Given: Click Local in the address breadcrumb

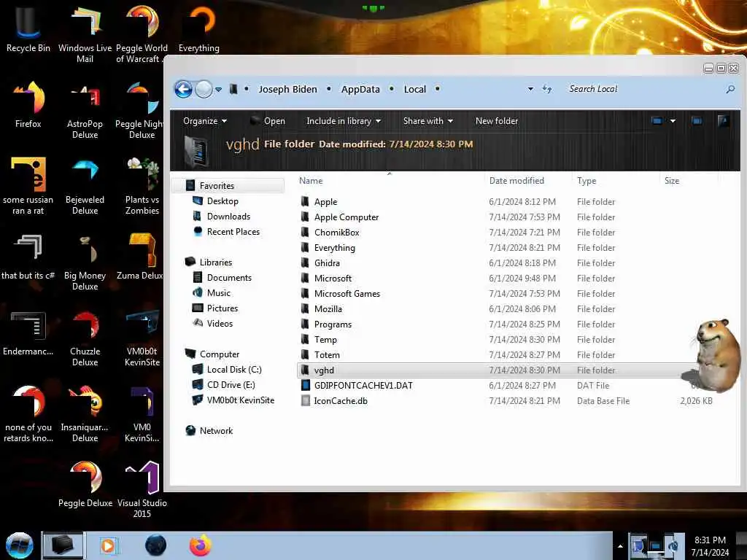Looking at the screenshot, I should coord(415,89).
